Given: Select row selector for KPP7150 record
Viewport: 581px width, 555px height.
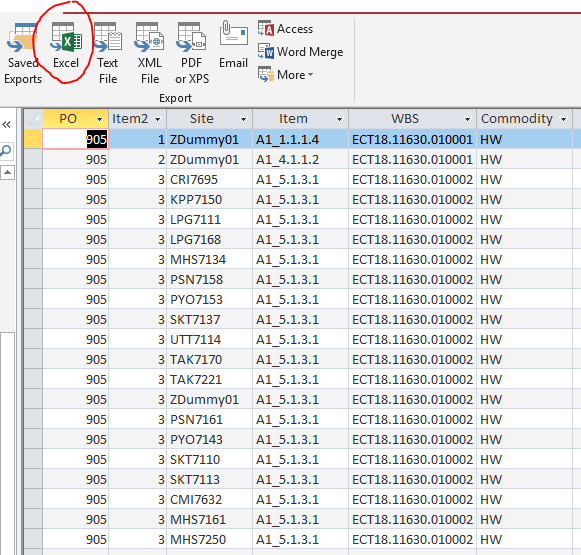Looking at the screenshot, I should point(33,200).
